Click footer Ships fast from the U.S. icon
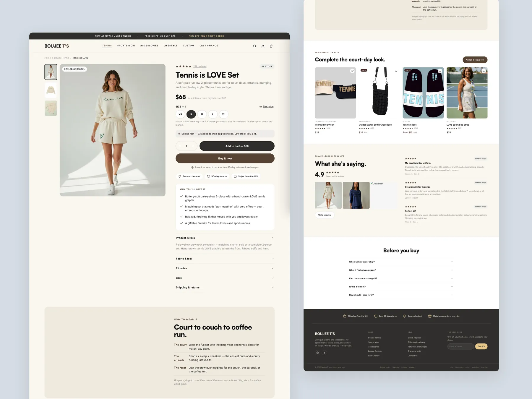The image size is (532, 399). (x=345, y=316)
